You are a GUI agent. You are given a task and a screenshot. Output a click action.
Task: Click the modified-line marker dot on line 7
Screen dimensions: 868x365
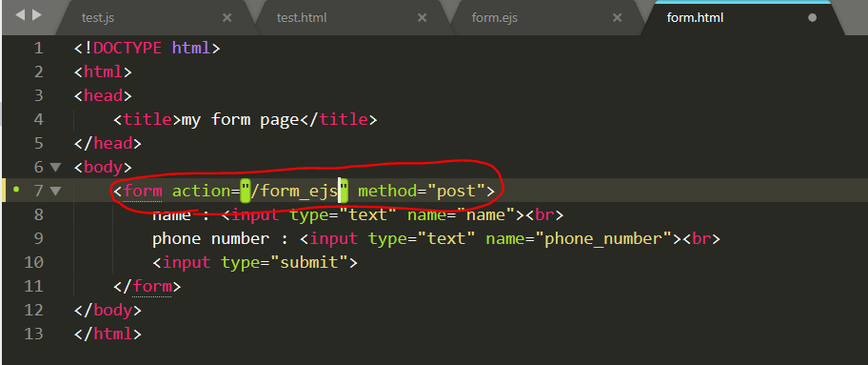tap(16, 190)
